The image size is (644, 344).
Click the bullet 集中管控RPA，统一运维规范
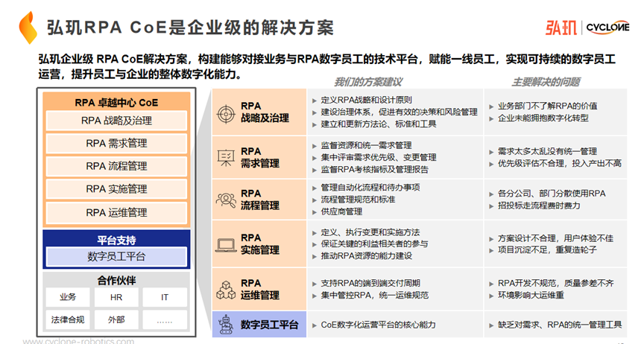pos(374,295)
